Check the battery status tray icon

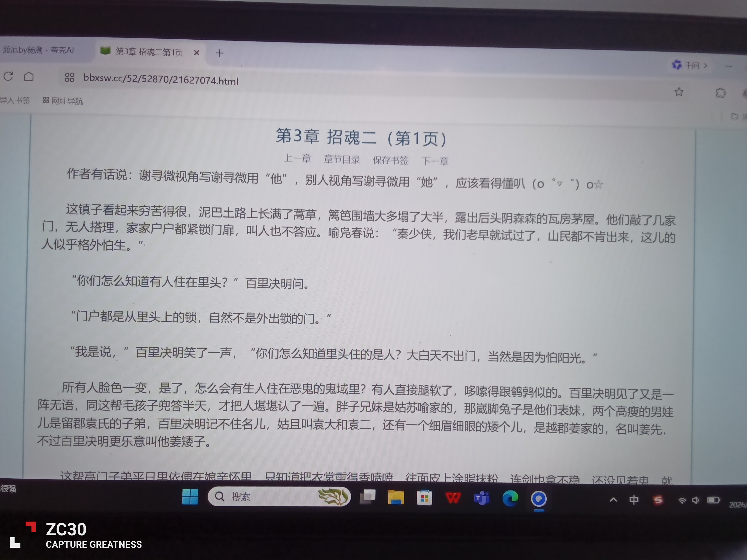(x=714, y=500)
